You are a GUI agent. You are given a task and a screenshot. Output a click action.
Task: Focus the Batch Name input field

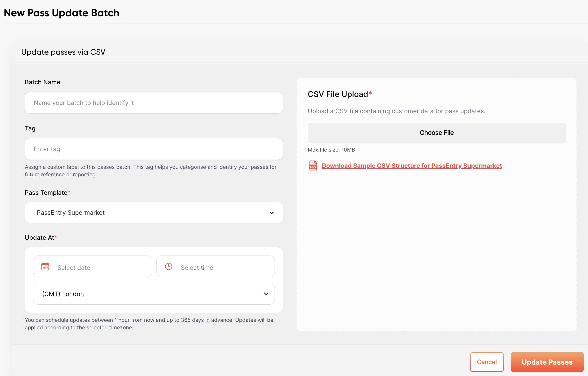click(154, 103)
